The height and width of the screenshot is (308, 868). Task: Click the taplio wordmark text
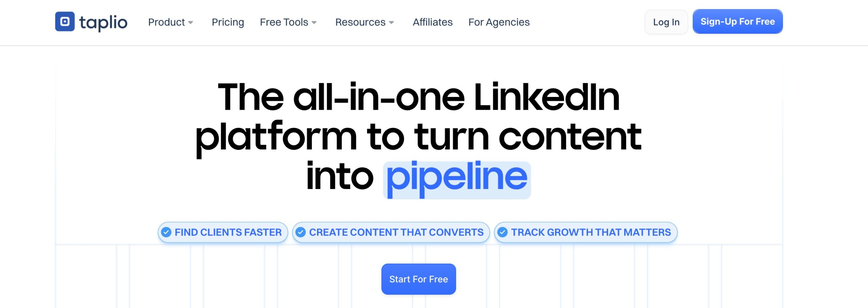point(103,23)
